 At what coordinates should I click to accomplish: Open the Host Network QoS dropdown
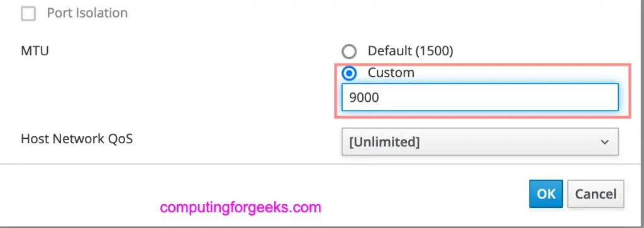point(480,142)
